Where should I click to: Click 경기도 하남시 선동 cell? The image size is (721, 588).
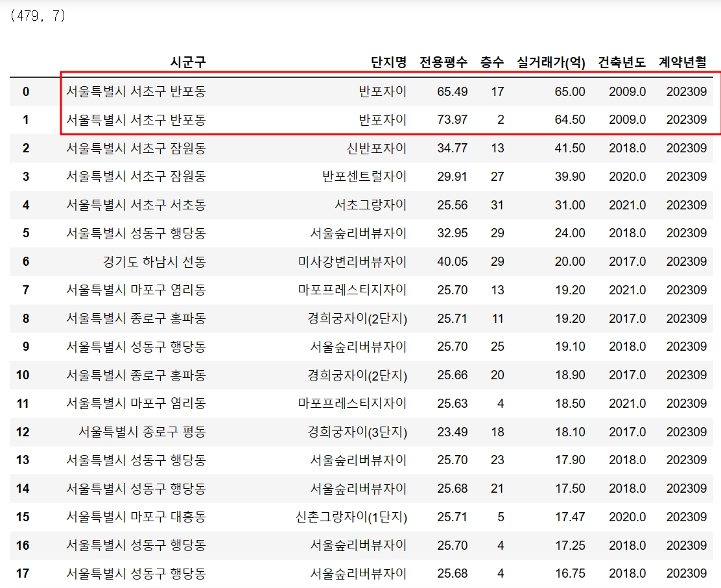[x=154, y=262]
